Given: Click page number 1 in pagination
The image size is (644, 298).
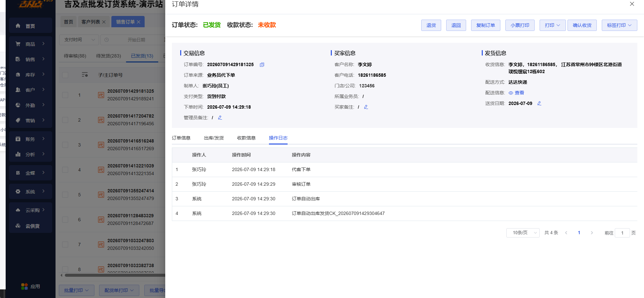Looking at the screenshot, I should coord(579,233).
